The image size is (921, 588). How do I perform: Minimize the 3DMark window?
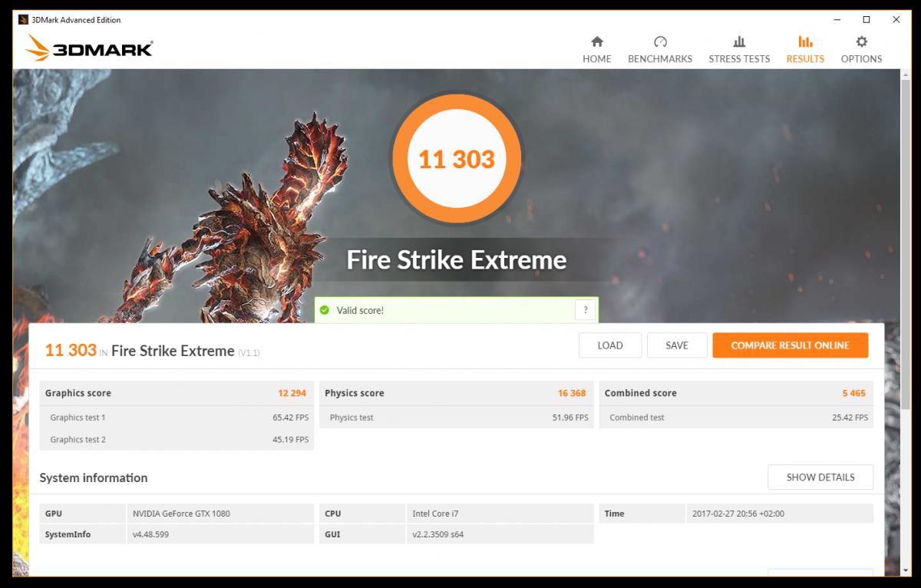click(x=836, y=20)
